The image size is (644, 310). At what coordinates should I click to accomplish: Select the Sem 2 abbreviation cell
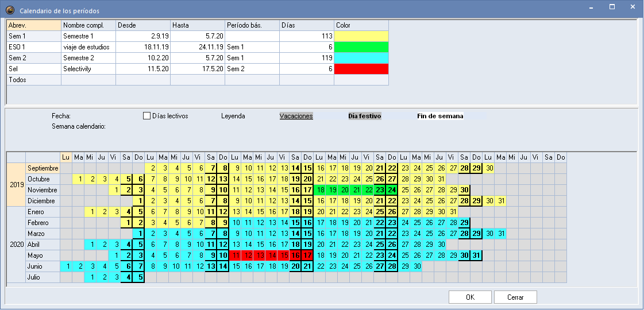pyautogui.click(x=34, y=58)
